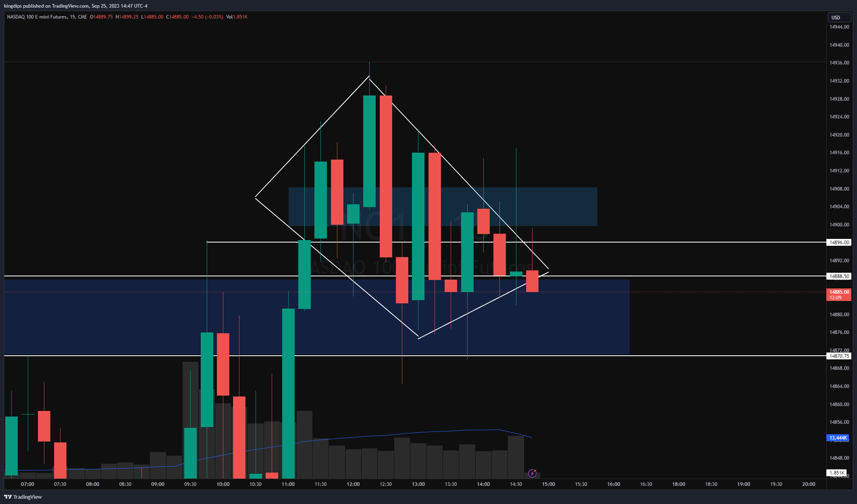Click the 12:00 time axis label

(x=353, y=484)
